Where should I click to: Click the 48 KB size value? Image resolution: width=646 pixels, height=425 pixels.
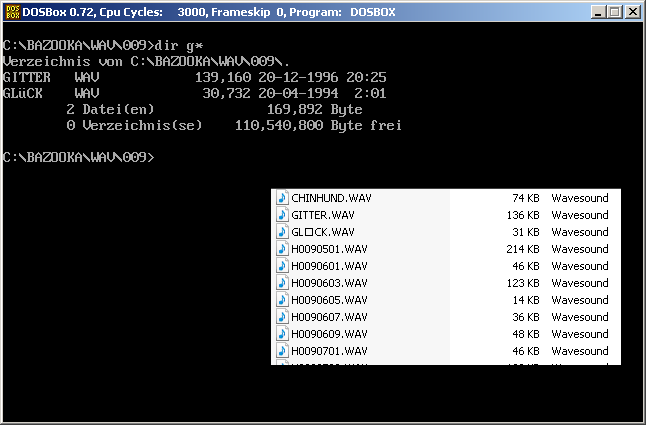pyautogui.click(x=526, y=334)
